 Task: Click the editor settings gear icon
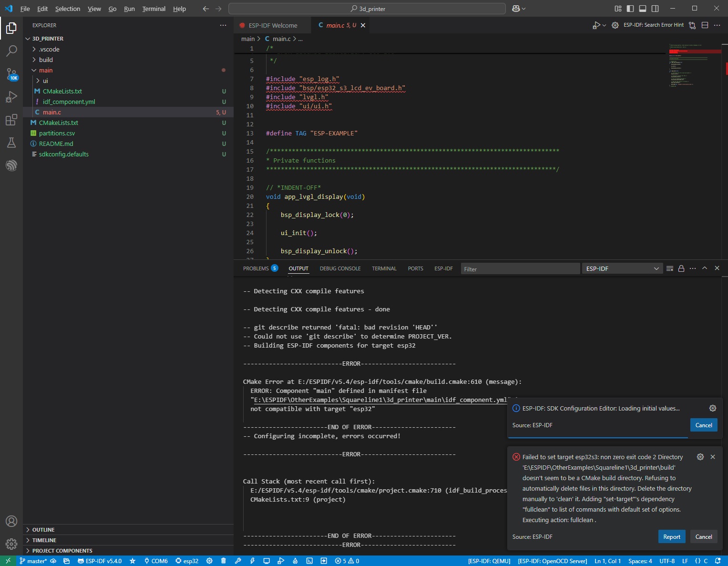click(615, 25)
